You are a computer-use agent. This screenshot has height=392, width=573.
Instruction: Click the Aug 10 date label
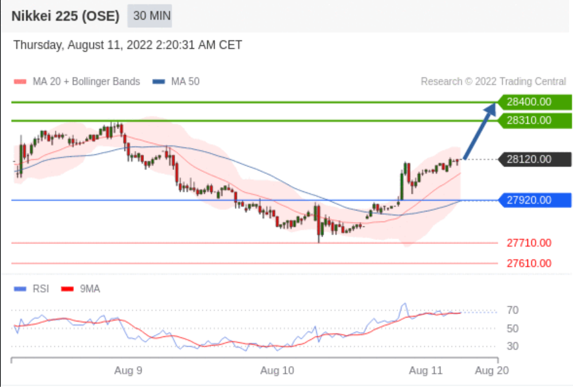[x=277, y=371]
